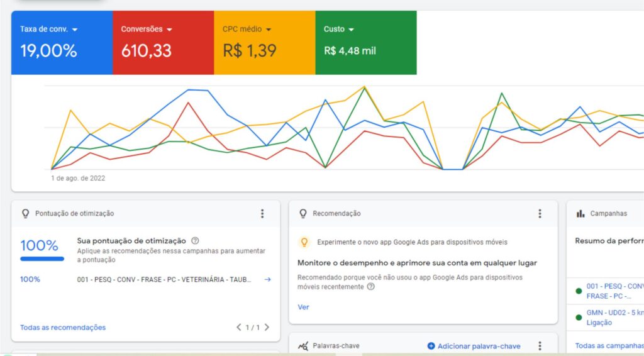This screenshot has height=356, width=644.
Task: Select the red Conversões scorecard
Action: [164, 43]
